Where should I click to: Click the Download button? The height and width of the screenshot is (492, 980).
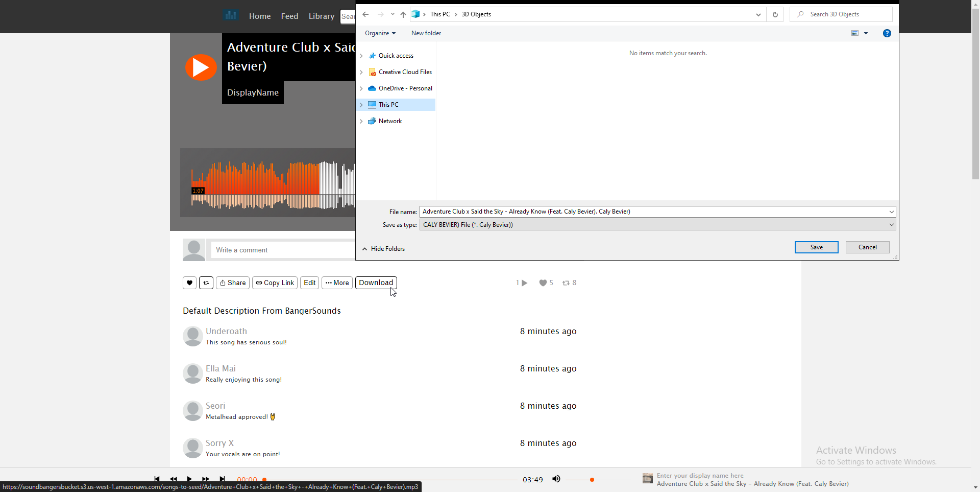[376, 283]
